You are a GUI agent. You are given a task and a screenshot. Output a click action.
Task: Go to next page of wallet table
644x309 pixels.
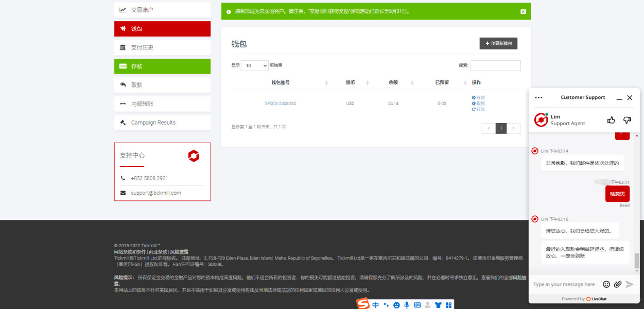pos(514,128)
